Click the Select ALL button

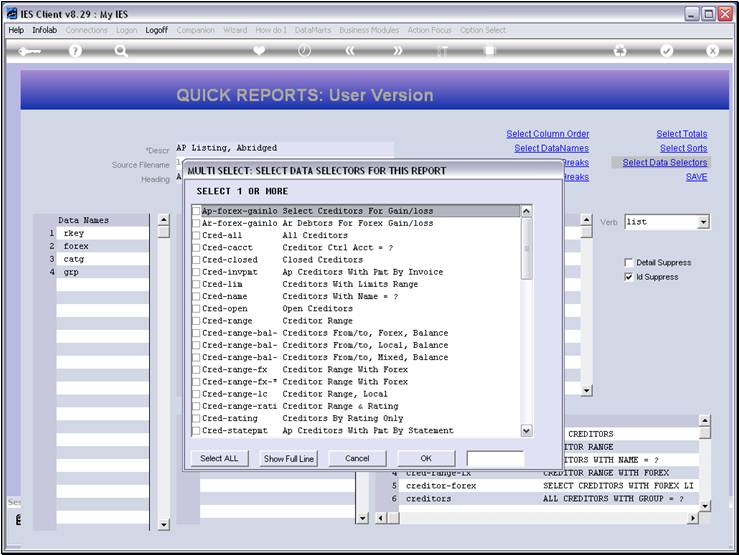click(x=219, y=458)
